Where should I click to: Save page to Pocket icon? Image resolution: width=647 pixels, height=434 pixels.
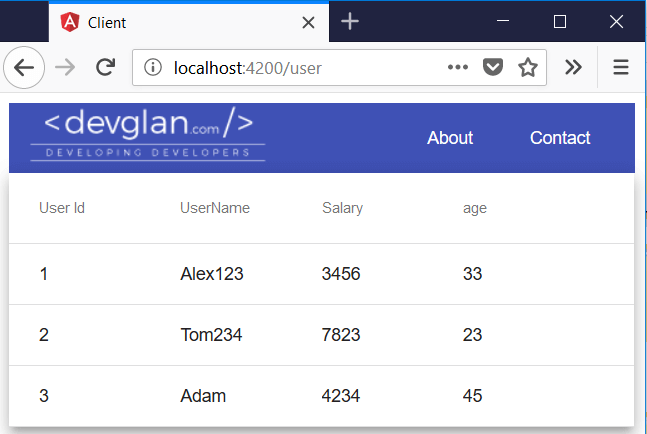(x=493, y=67)
